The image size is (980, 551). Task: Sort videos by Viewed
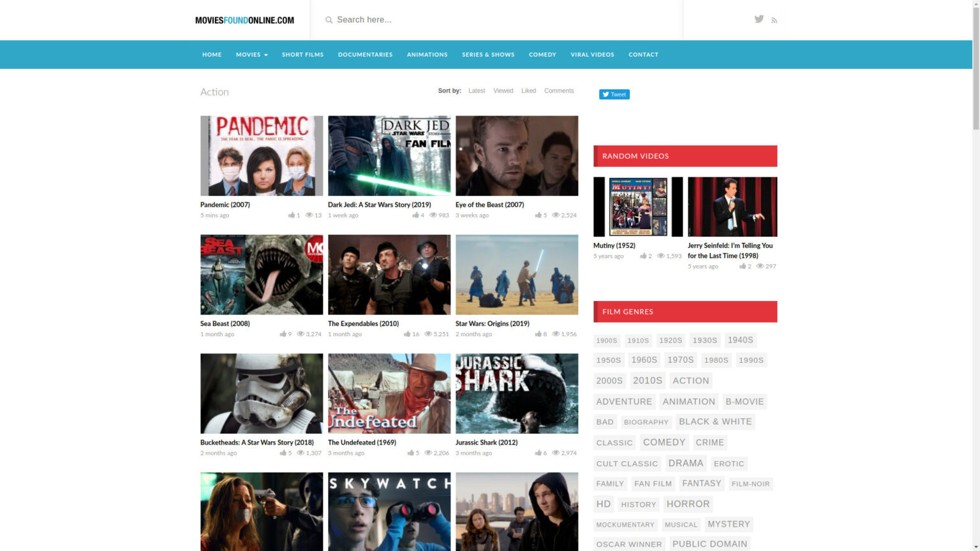(x=503, y=91)
